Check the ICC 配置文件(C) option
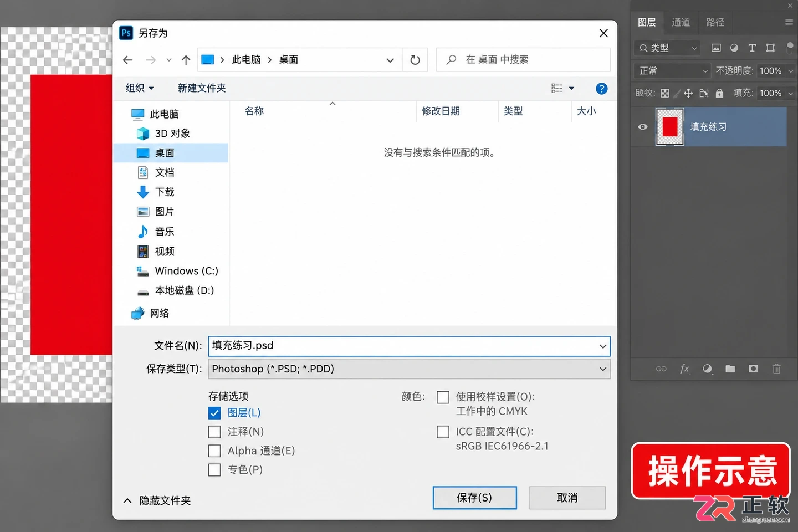The image size is (798, 532). [443, 432]
